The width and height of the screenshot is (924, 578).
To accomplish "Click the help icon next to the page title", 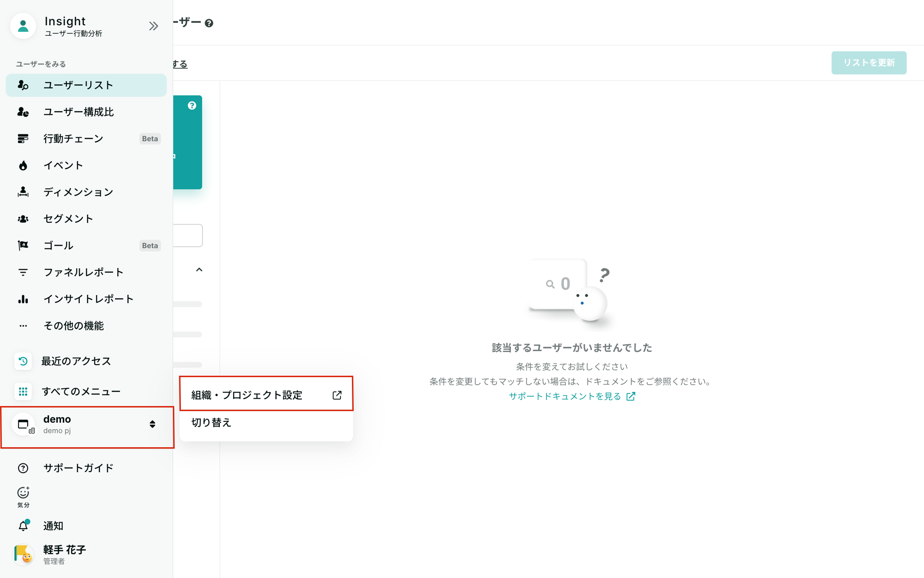I will 209,23.
